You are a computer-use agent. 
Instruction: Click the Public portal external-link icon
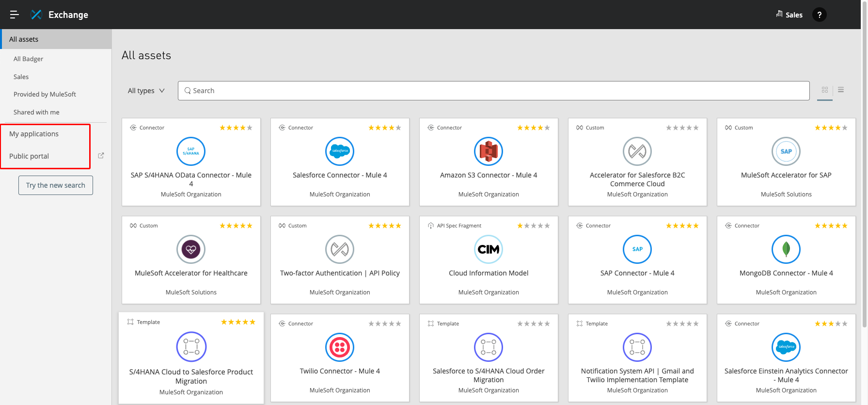click(x=101, y=156)
